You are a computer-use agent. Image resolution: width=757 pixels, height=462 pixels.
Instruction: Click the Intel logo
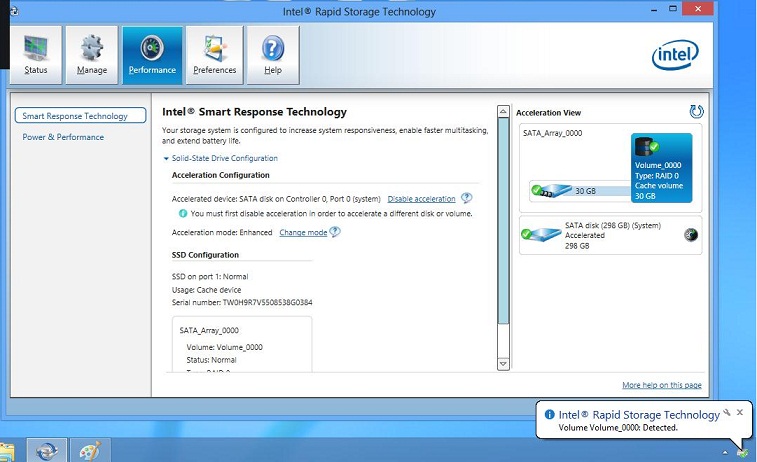(675, 55)
